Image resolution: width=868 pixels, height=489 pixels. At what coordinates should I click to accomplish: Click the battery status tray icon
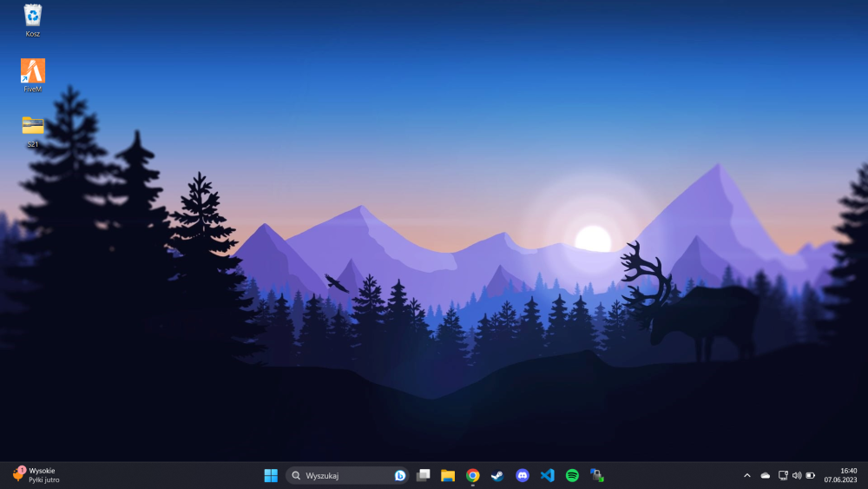pos(811,475)
